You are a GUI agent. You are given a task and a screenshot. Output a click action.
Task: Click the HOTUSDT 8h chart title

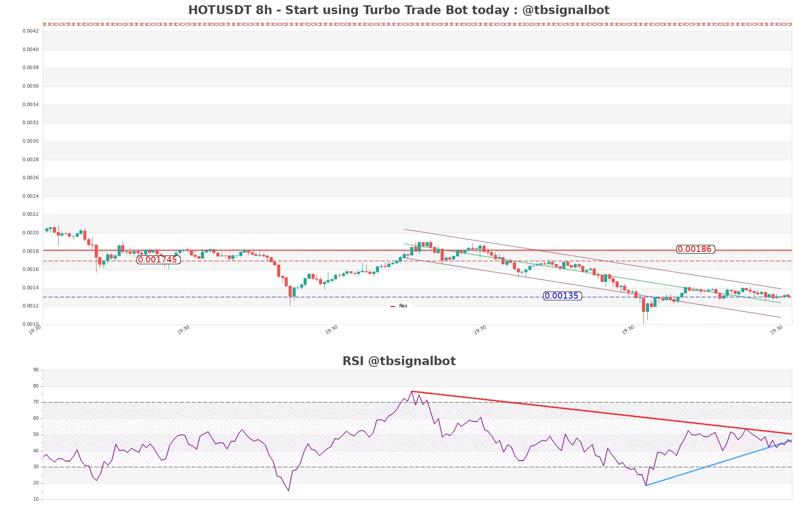[x=399, y=10]
